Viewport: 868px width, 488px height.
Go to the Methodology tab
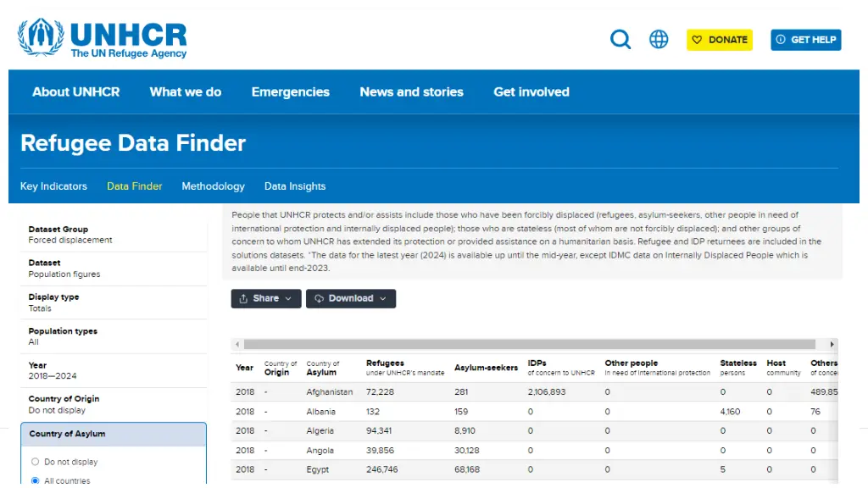pyautogui.click(x=213, y=186)
